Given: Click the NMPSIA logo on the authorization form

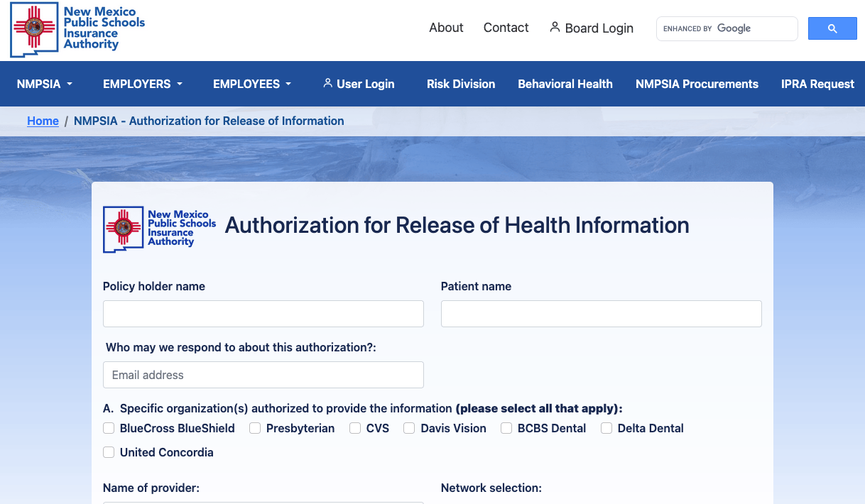Looking at the screenshot, I should tap(159, 229).
